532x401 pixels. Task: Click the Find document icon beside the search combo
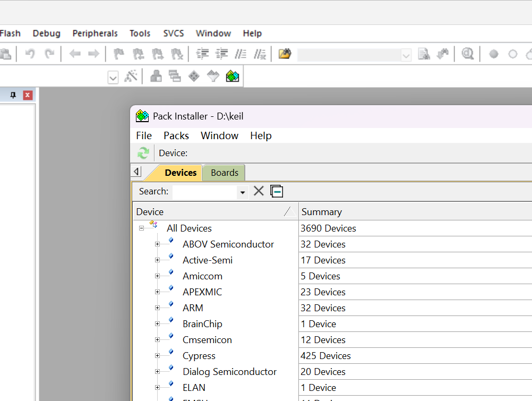click(x=424, y=54)
